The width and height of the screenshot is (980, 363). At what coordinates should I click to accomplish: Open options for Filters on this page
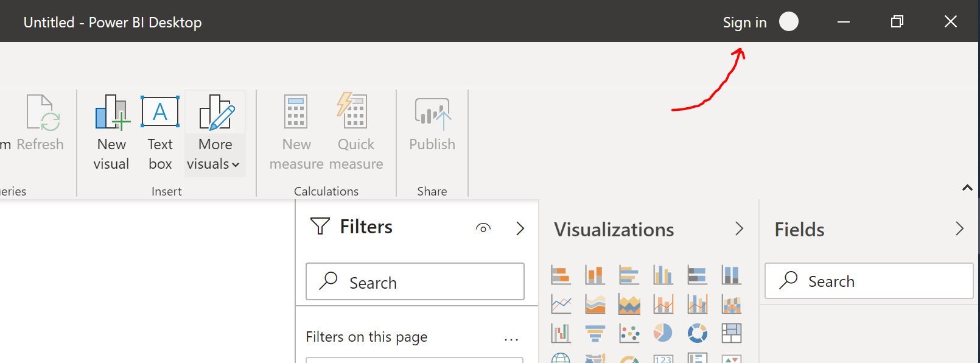(511, 339)
